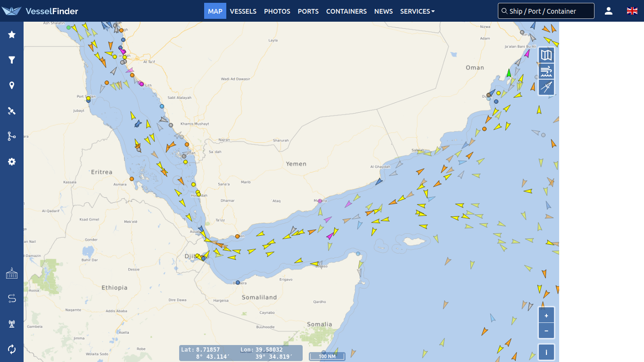Select the green vessel arrow off Oman

pos(509,73)
